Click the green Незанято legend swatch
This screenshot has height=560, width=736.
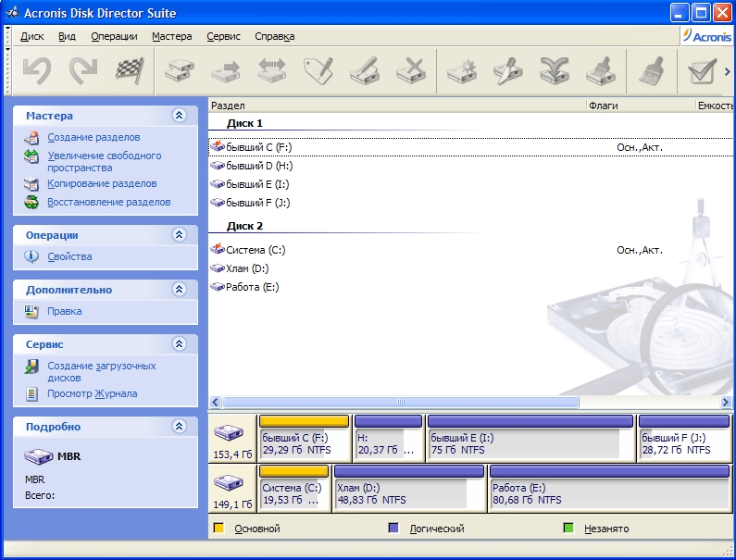click(568, 529)
